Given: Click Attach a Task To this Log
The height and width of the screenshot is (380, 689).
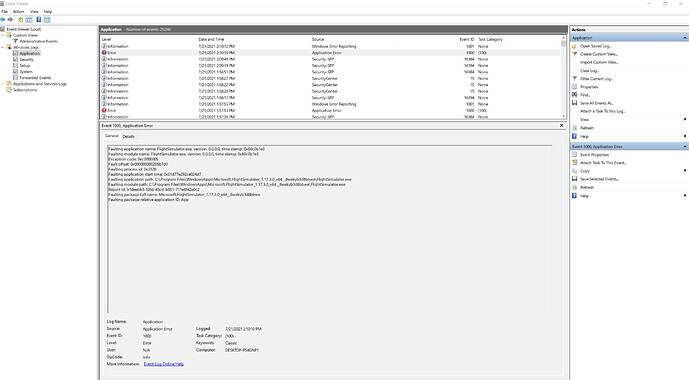Looking at the screenshot, I should coord(602,112).
